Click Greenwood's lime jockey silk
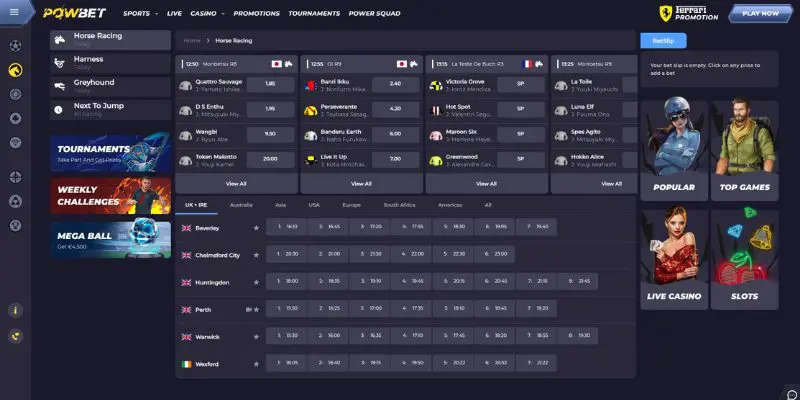Screen dimensions: 800x400 [x=436, y=160]
